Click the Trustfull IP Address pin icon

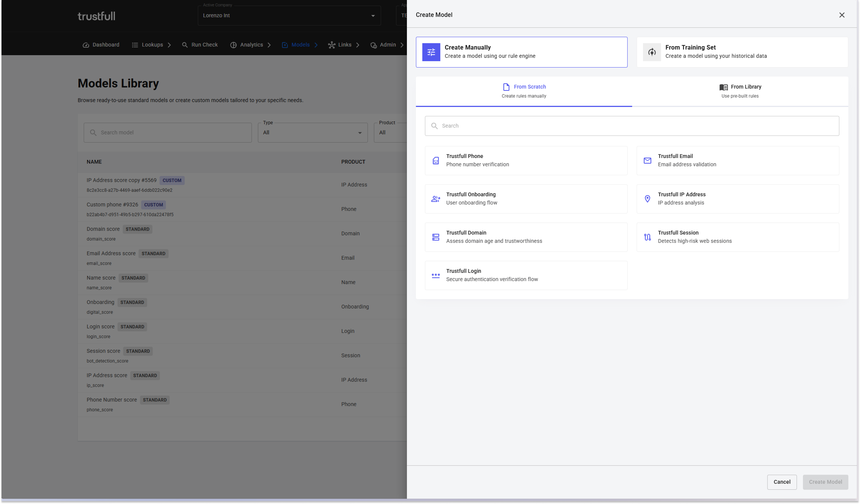pyautogui.click(x=647, y=199)
